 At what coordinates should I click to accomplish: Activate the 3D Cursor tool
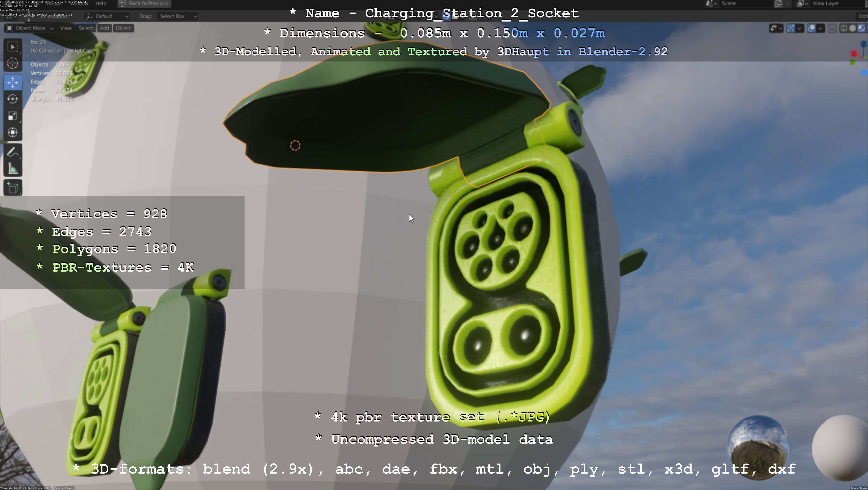tap(13, 63)
